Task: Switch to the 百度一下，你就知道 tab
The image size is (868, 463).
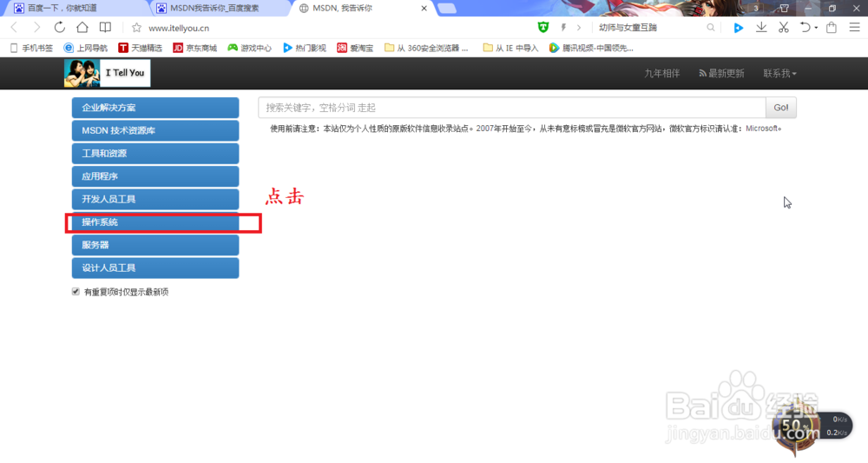Action: 75,9
